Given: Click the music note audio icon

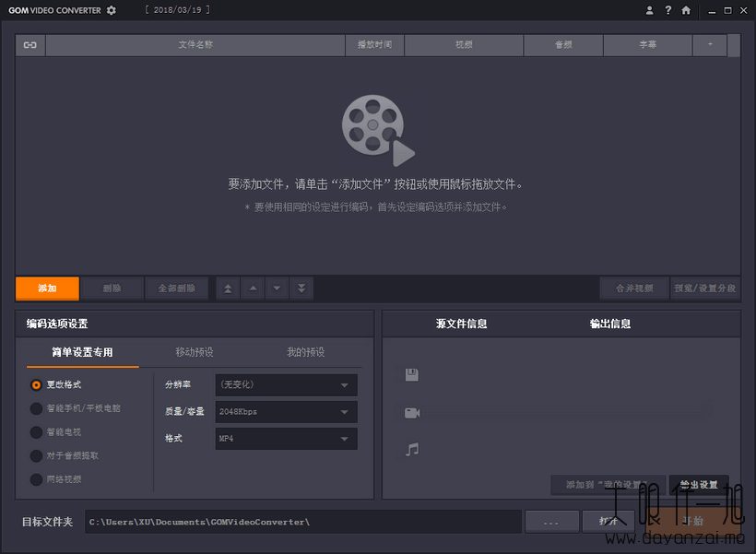Looking at the screenshot, I should 412,449.
